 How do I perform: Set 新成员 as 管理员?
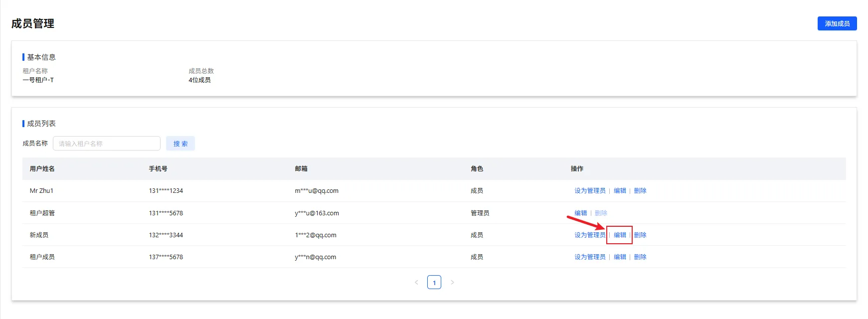pyautogui.click(x=590, y=235)
